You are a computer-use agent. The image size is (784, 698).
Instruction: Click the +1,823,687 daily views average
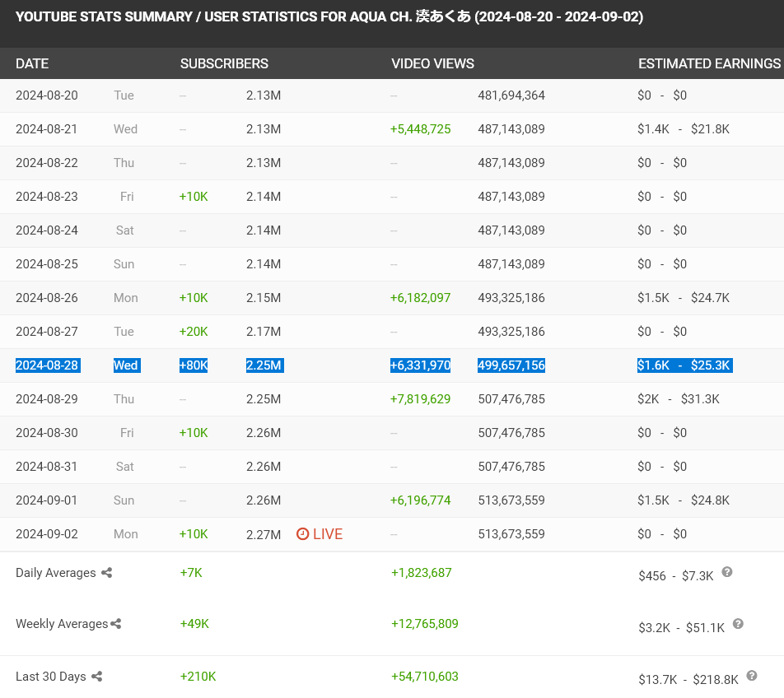point(421,573)
